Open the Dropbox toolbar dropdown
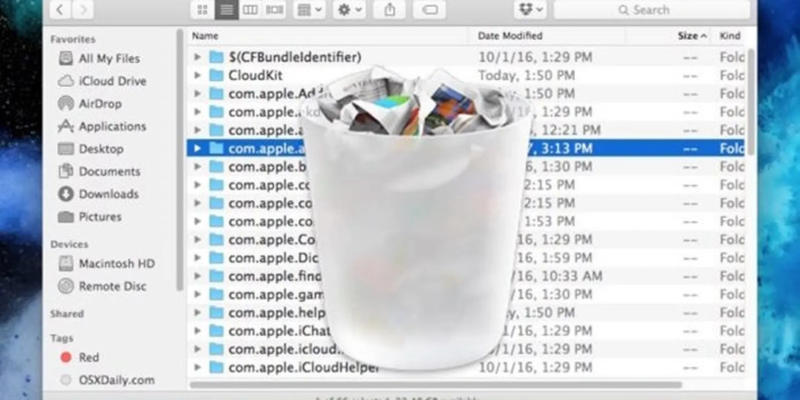 click(x=531, y=10)
